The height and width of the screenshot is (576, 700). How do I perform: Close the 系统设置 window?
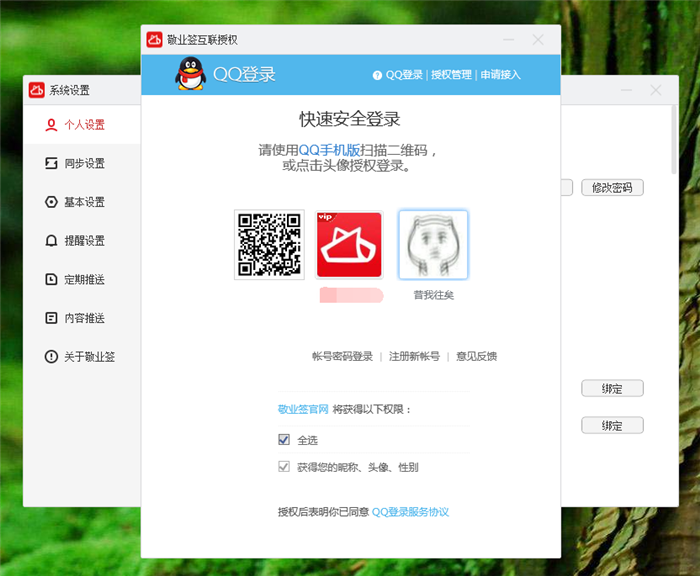[x=655, y=90]
